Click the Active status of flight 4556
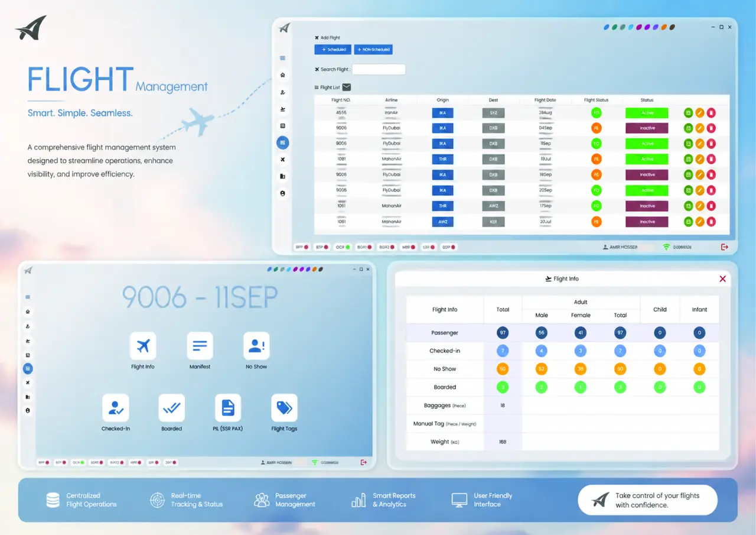Viewport: 756px width, 535px height. (x=647, y=112)
